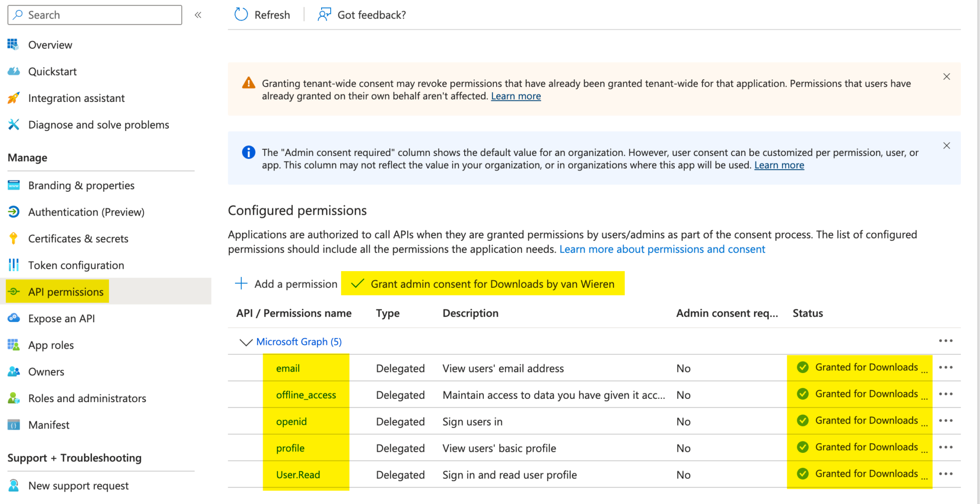Click the Branding & properties icon
980x504 pixels.
13,185
